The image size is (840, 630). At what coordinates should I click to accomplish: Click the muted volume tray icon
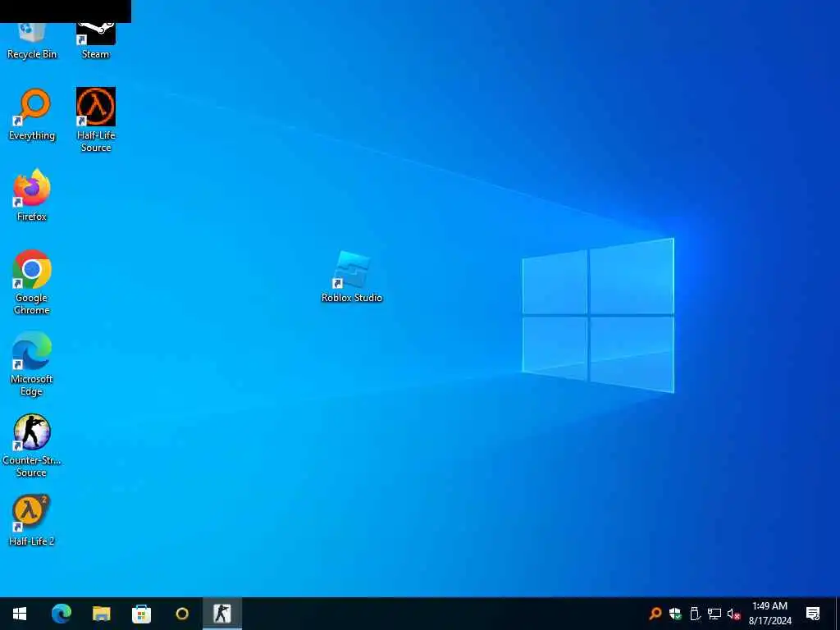733,614
